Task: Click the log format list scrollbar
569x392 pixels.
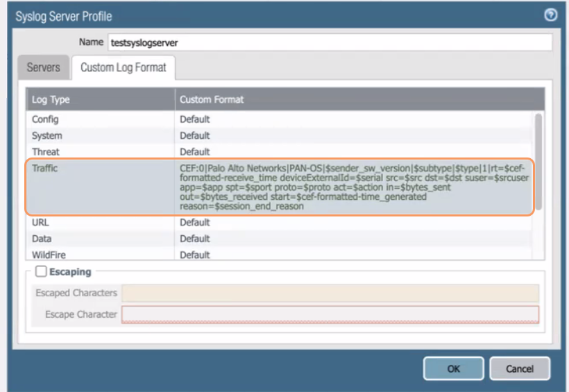Action: click(538, 160)
